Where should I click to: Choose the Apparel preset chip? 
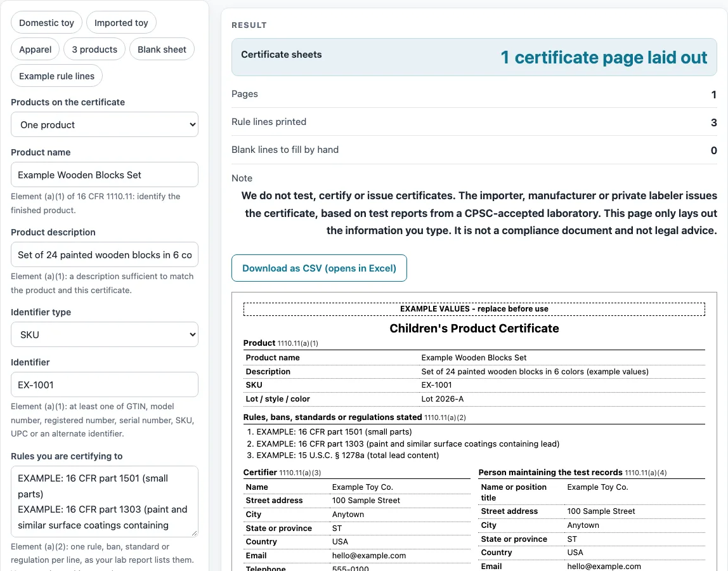[x=36, y=49]
